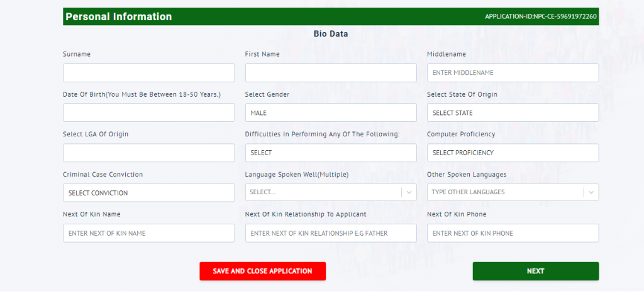Open the Criminal Case Conviction dropdown
Screen dimensions: 644x296
[x=148, y=192]
